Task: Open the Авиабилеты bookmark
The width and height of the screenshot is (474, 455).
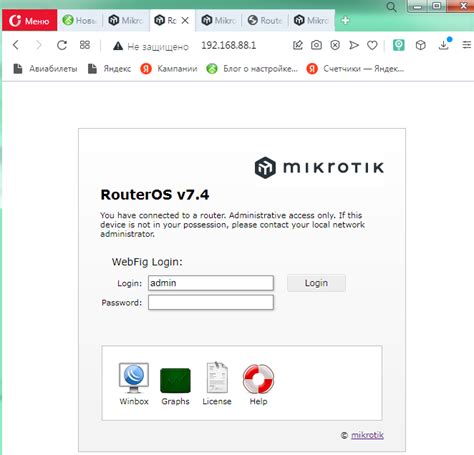Action: tap(45, 69)
